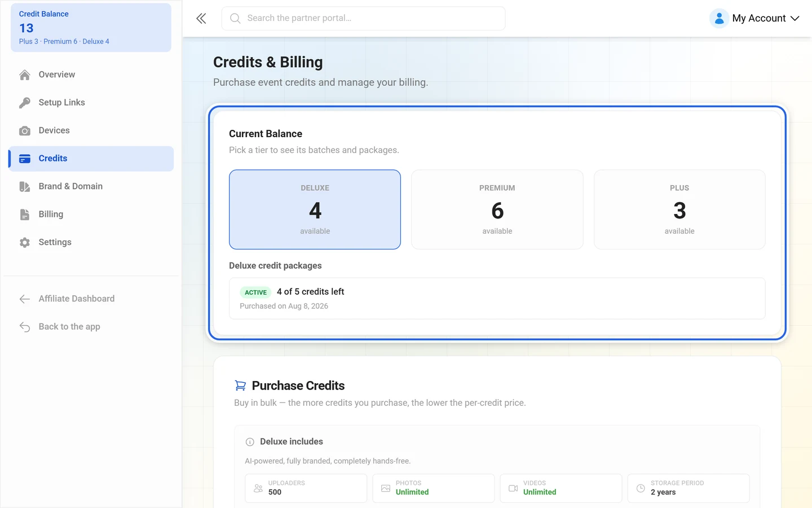Click the My Account label
Viewport: 812px width, 508px height.
click(x=759, y=19)
